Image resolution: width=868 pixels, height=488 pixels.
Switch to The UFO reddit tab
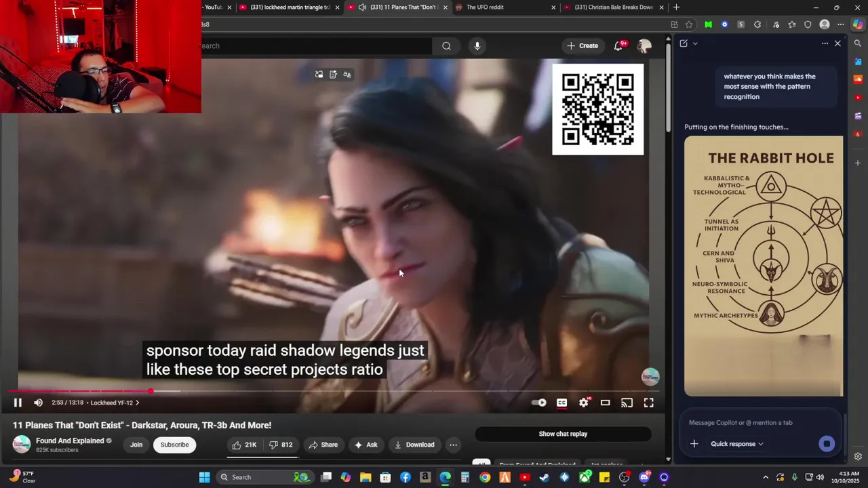coord(505,7)
